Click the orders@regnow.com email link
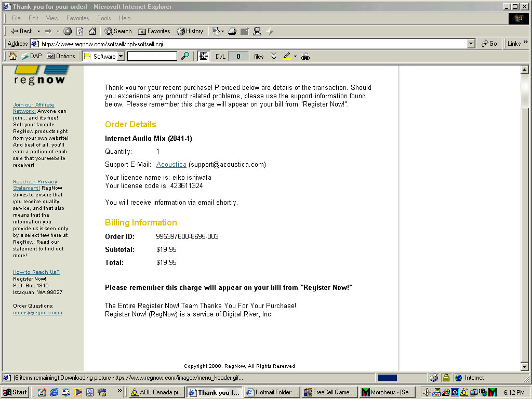 [37, 313]
